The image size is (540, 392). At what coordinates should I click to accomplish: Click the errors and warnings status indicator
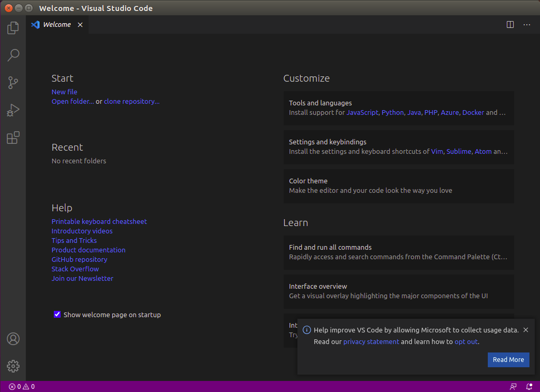click(x=21, y=387)
